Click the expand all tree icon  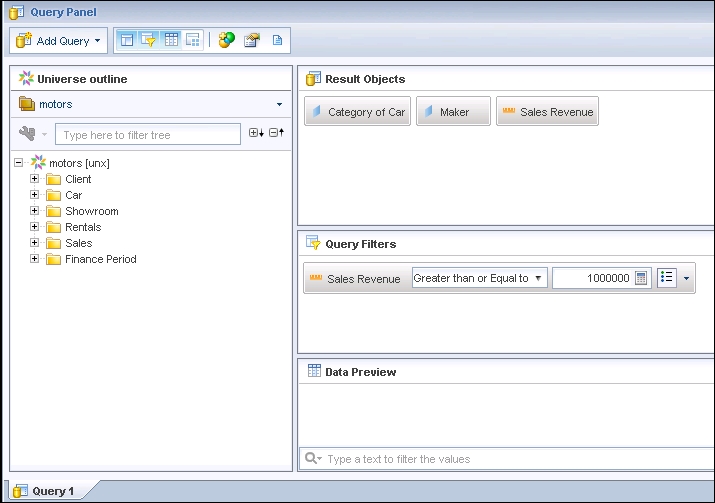coord(256,133)
